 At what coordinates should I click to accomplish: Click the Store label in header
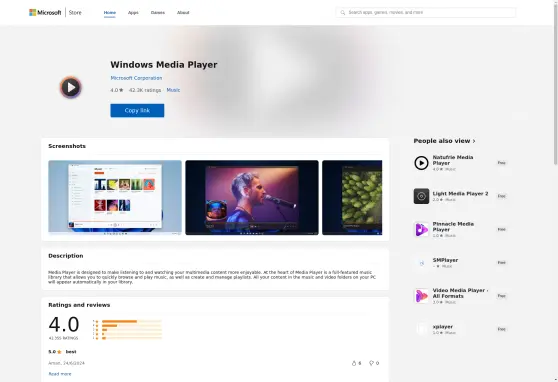point(75,12)
